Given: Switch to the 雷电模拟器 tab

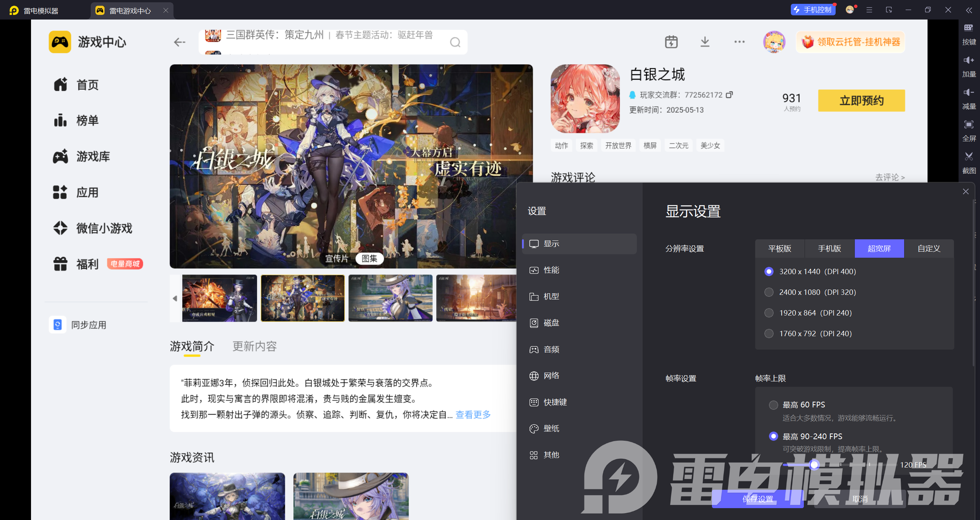Looking at the screenshot, I should [x=34, y=10].
